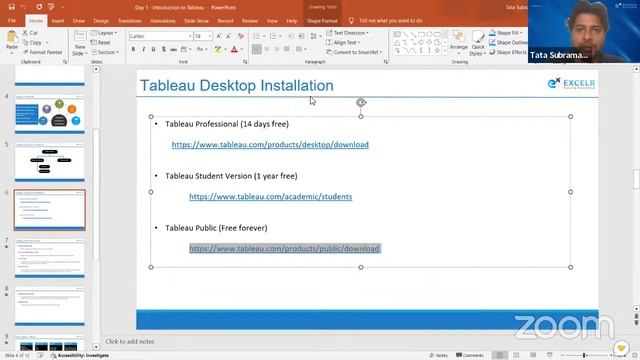Click to add notes area

pyautogui.click(x=130, y=342)
